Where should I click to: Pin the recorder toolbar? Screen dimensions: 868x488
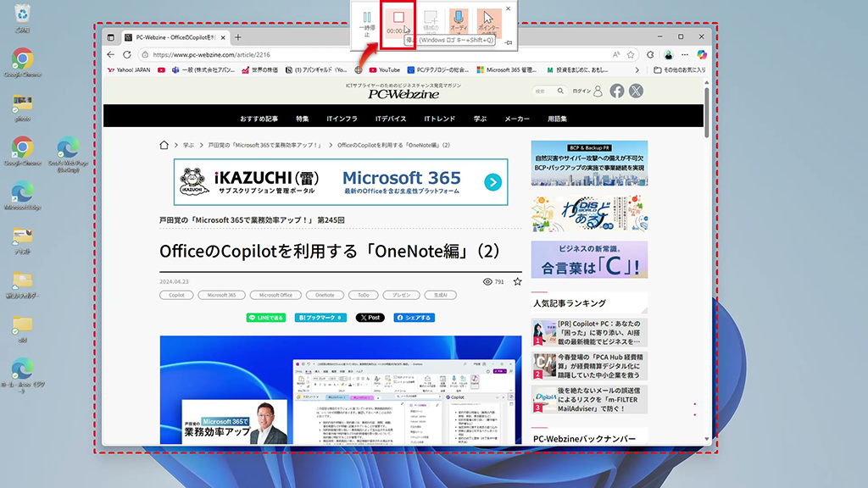509,42
